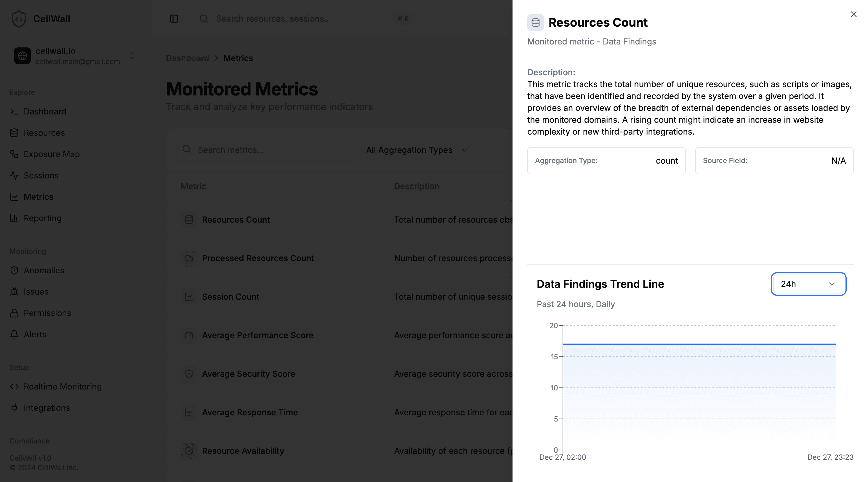Select the Session Count metric row
868x482 pixels.
340,297
